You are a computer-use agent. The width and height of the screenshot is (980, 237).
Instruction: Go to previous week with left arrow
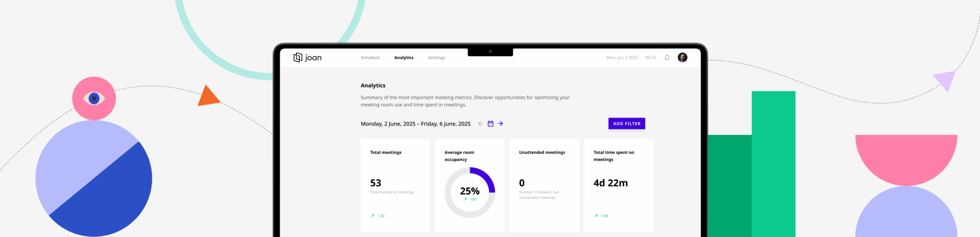tap(480, 124)
